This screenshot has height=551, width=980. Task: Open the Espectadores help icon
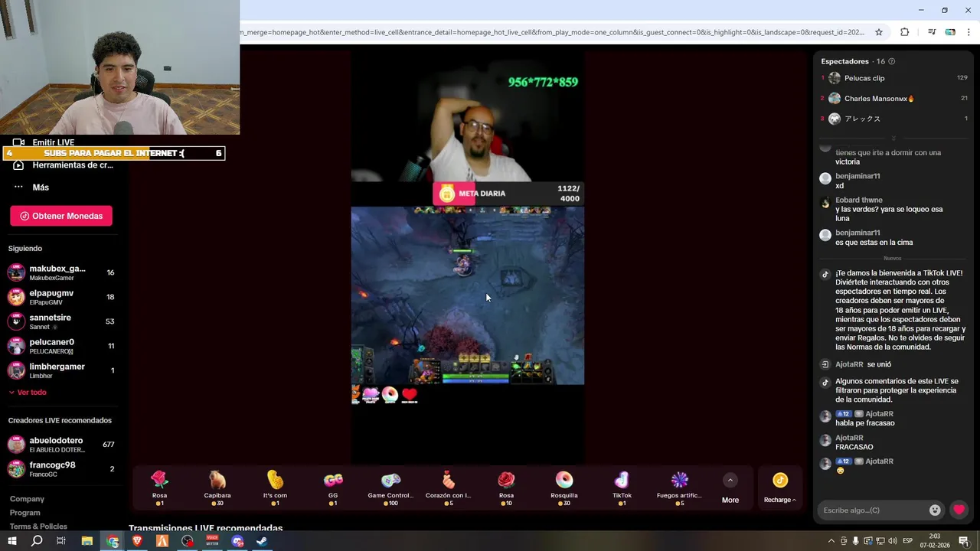891,61
